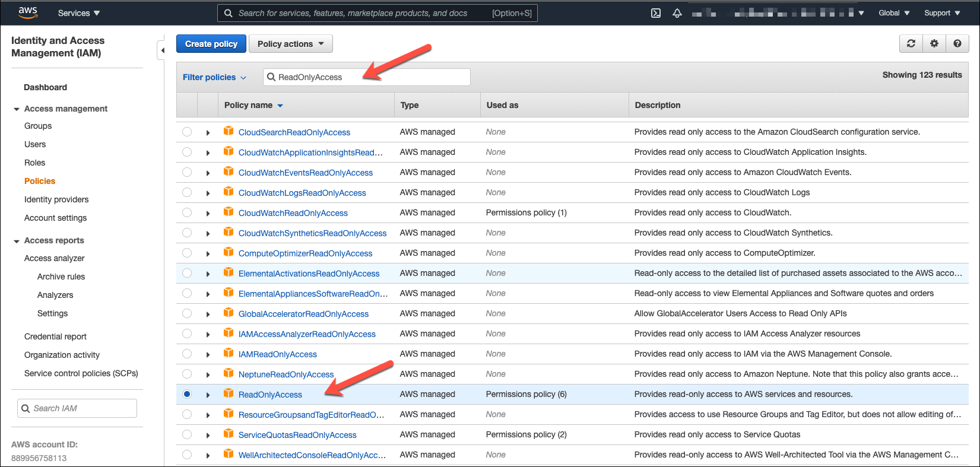Select the CloudWatchReadOnlyAccess radio button
This screenshot has width=980, height=467.
(187, 212)
